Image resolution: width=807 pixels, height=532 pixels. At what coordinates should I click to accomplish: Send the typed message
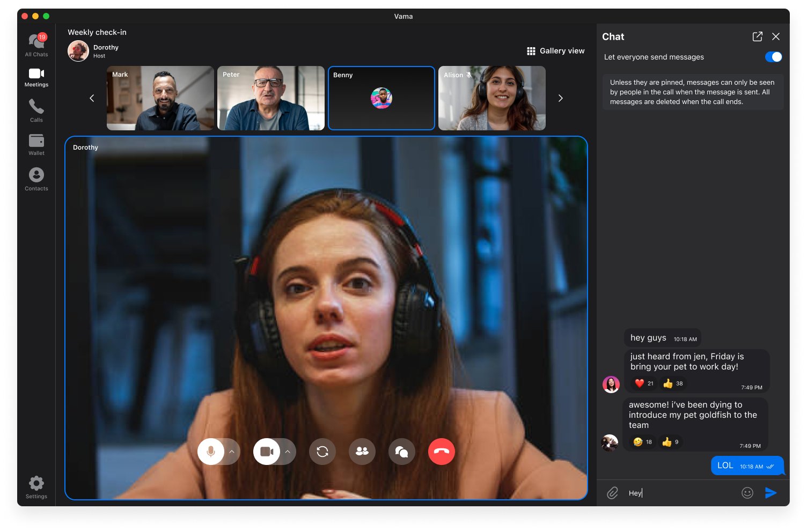tap(771, 493)
